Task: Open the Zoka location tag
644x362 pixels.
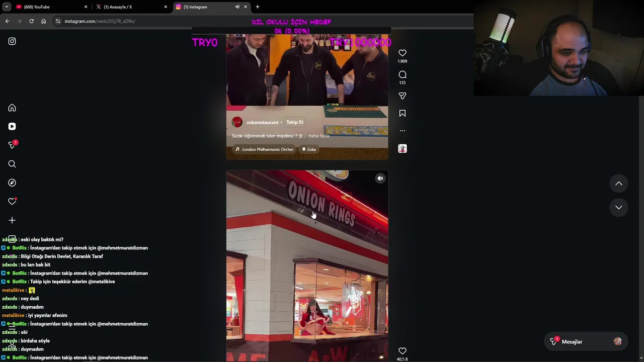Action: [308, 149]
